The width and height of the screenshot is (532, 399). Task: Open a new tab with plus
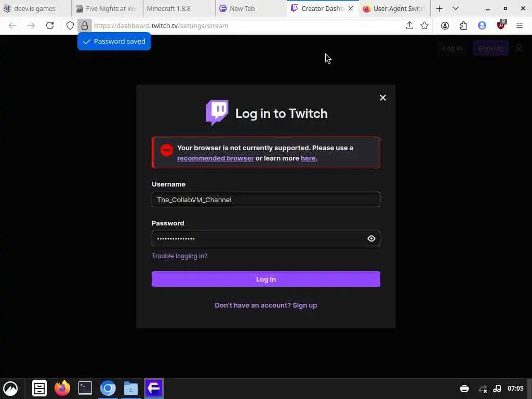pyautogui.click(x=440, y=8)
